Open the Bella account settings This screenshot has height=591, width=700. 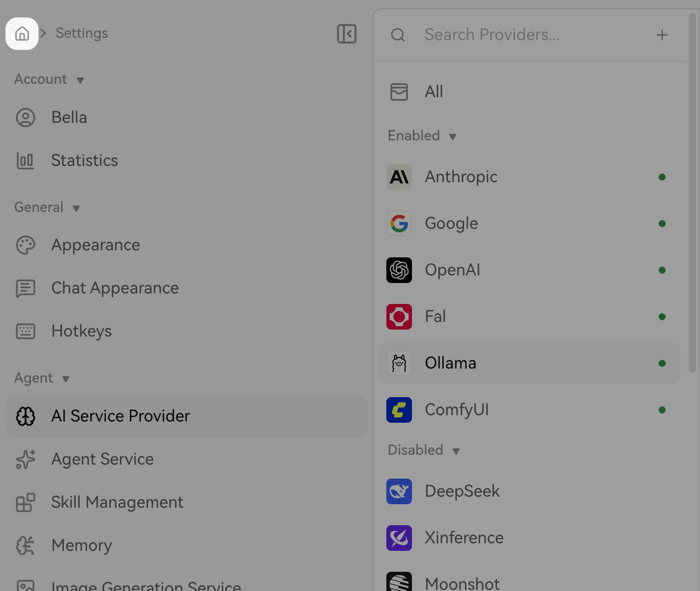69,117
